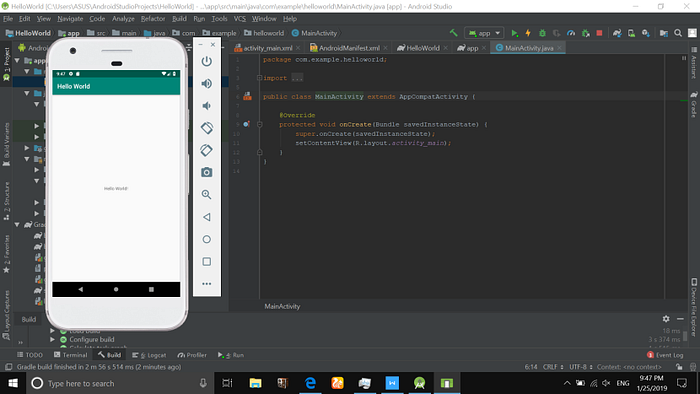Screen dimensions: 700x394
Task: Open AVD Manager icon in toolbar
Action: tap(631, 33)
